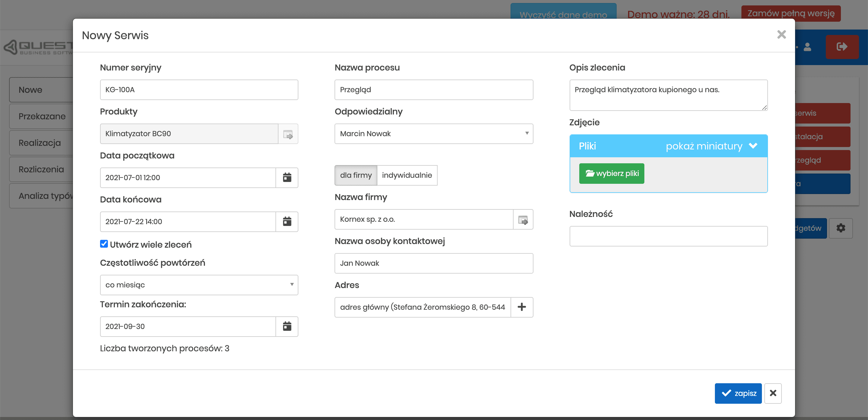Open Analiza typów tab in sidebar
Screen dimensions: 868x420
41,196
